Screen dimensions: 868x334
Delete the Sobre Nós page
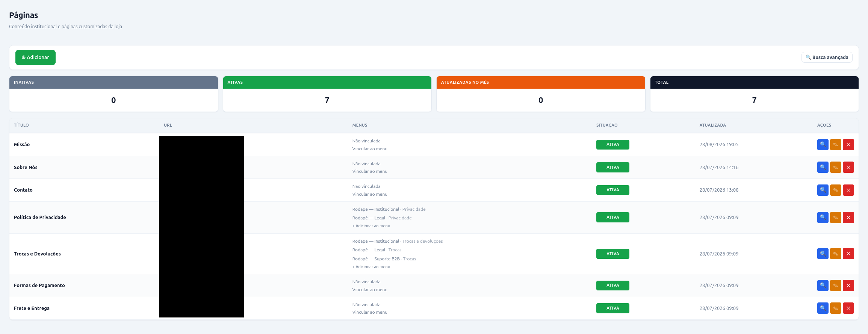point(848,167)
